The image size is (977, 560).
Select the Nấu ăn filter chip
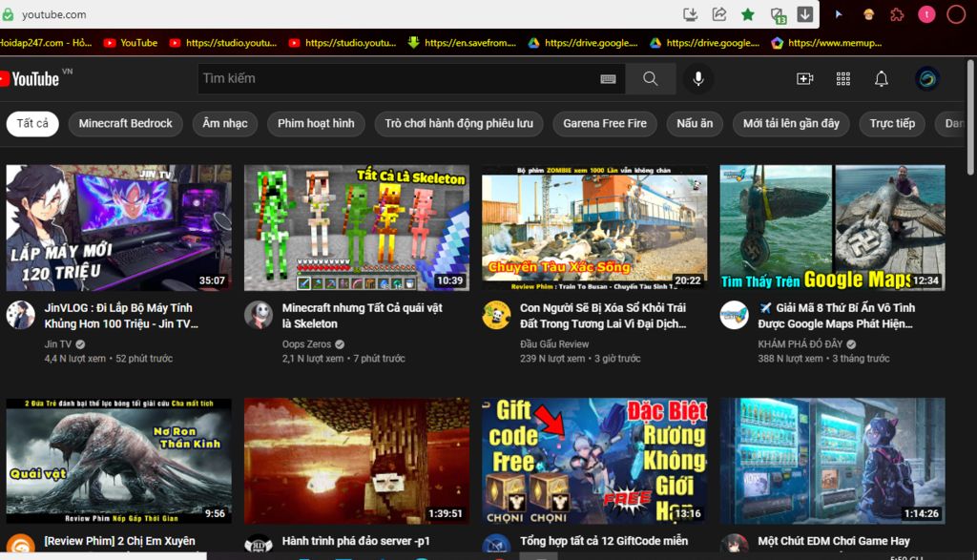pos(695,123)
